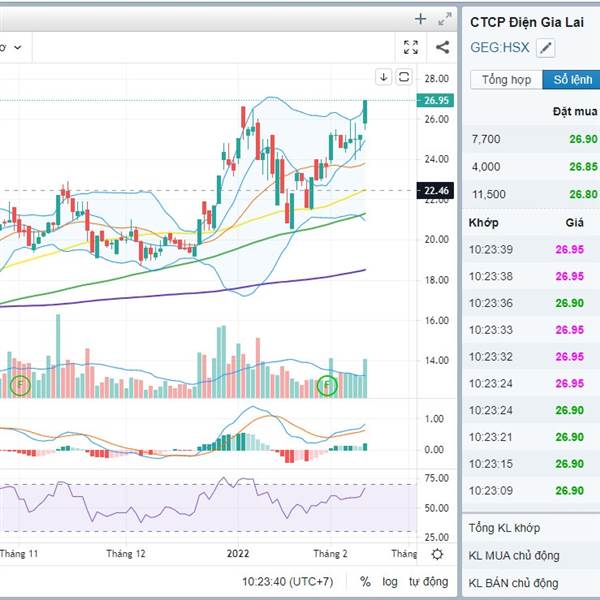Click the right-hand green F event marker
The image size is (600, 600).
point(327,385)
